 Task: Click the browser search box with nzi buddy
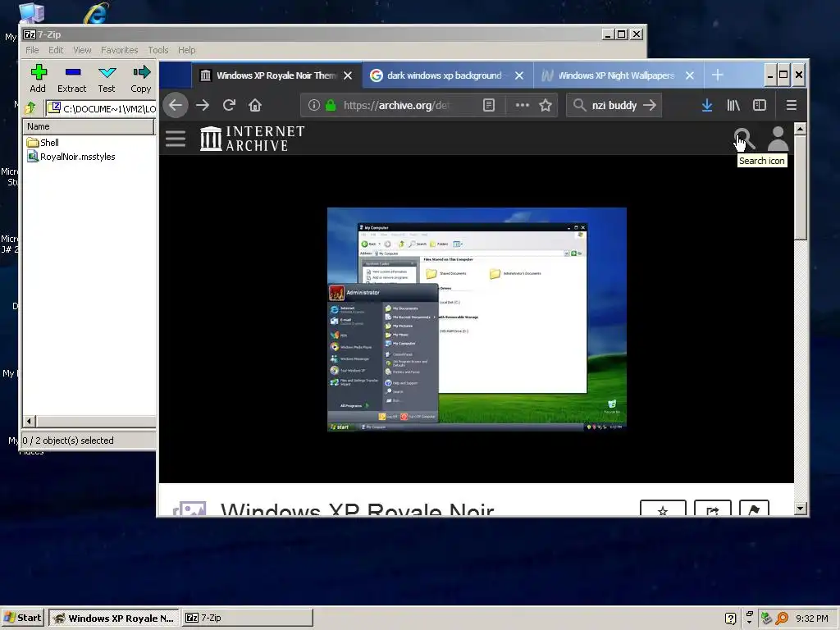pos(614,105)
